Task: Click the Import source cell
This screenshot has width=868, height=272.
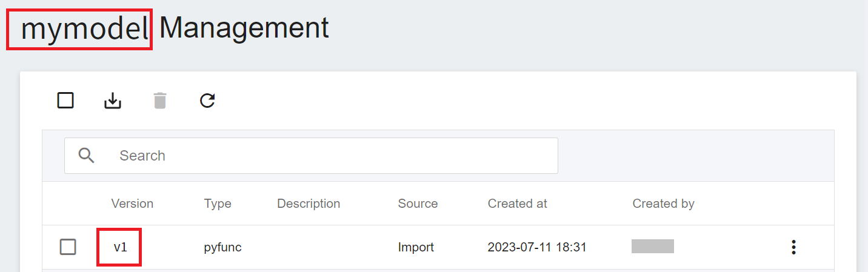Action: pyautogui.click(x=416, y=247)
